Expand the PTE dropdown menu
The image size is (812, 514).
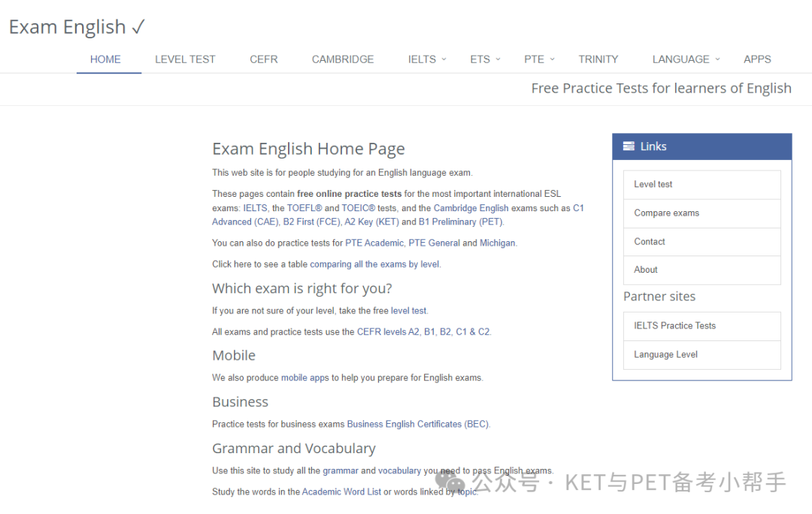coord(539,59)
